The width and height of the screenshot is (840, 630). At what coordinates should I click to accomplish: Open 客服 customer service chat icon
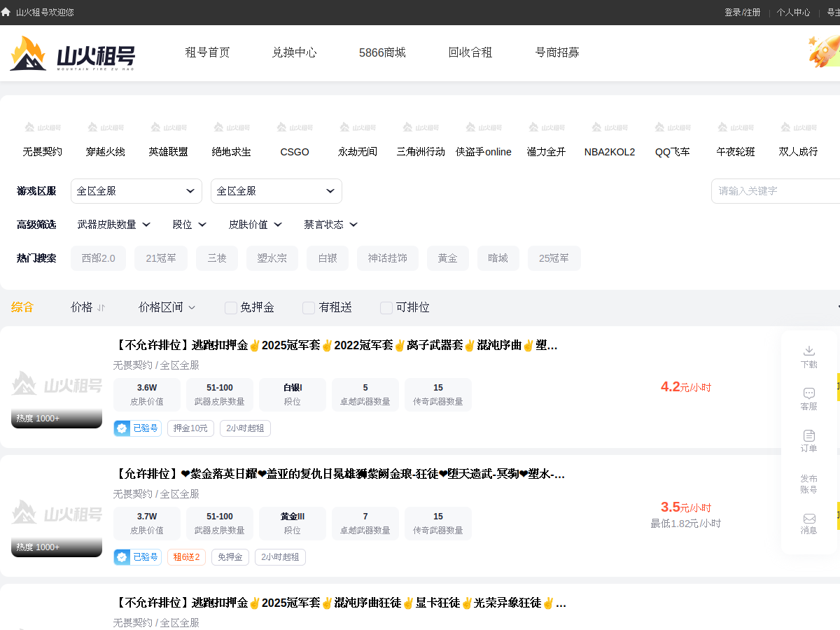point(809,393)
